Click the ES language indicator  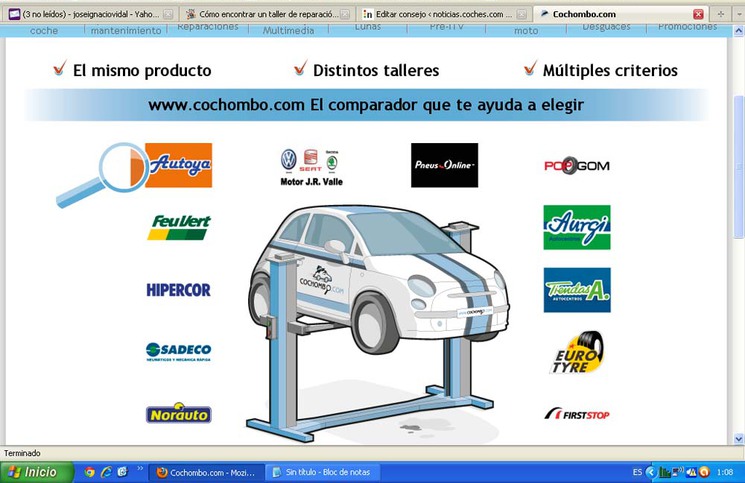click(637, 472)
